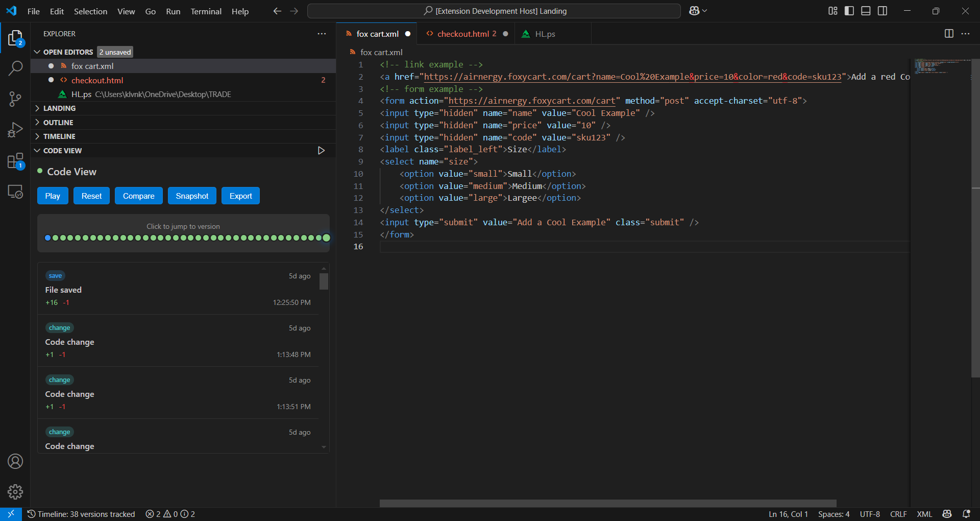
Task: Open the Explorer view in activity bar
Action: (x=15, y=38)
